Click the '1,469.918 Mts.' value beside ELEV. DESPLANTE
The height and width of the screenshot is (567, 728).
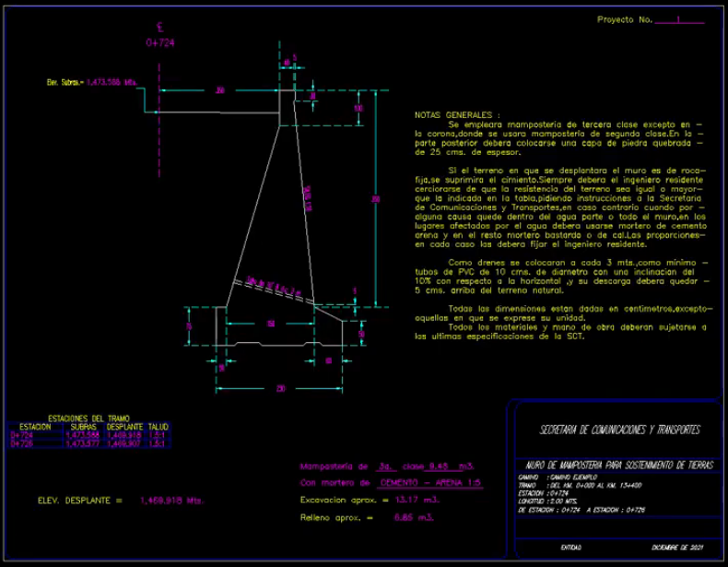[x=171, y=501]
